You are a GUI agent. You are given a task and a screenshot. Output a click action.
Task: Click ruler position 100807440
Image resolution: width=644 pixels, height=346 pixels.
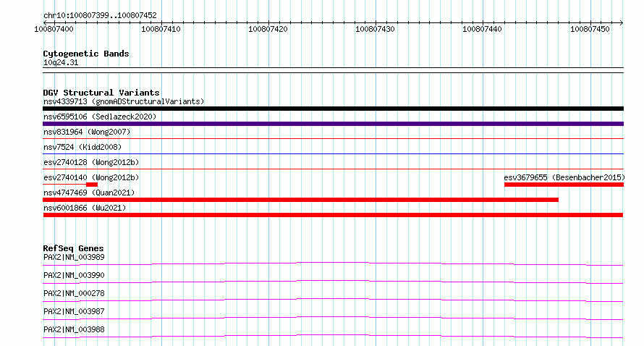pyautogui.click(x=482, y=29)
